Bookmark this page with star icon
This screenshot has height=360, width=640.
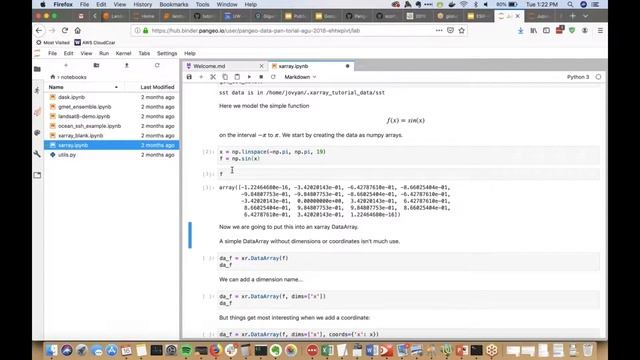462,31
